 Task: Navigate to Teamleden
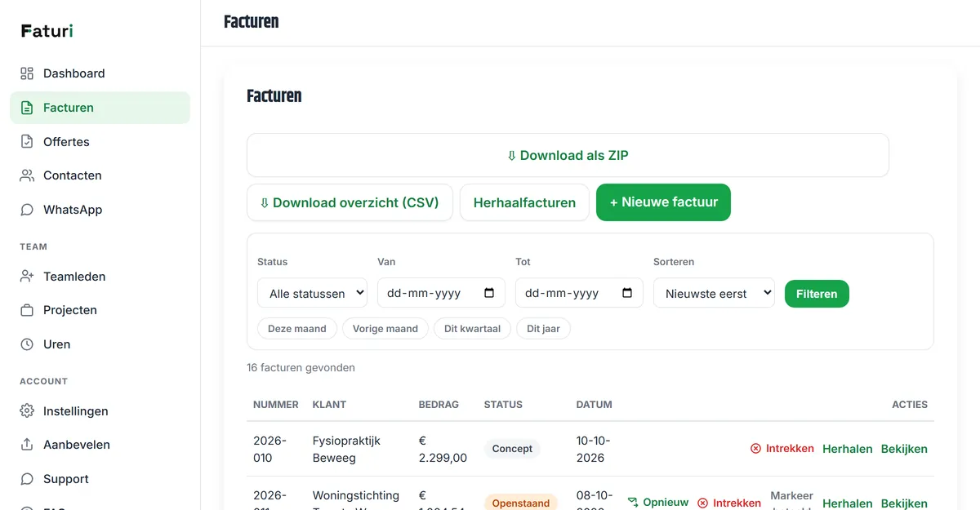click(100, 277)
